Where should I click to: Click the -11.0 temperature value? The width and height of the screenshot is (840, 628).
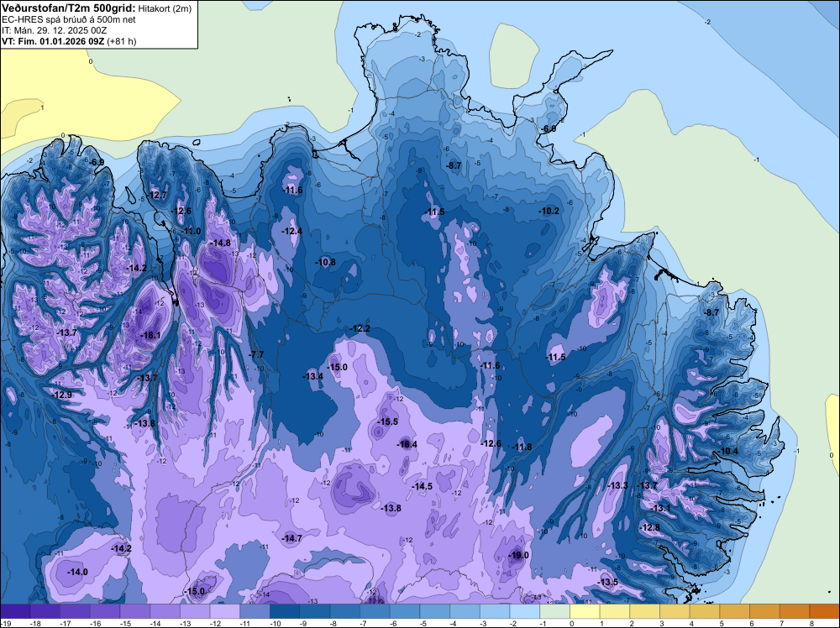point(192,231)
